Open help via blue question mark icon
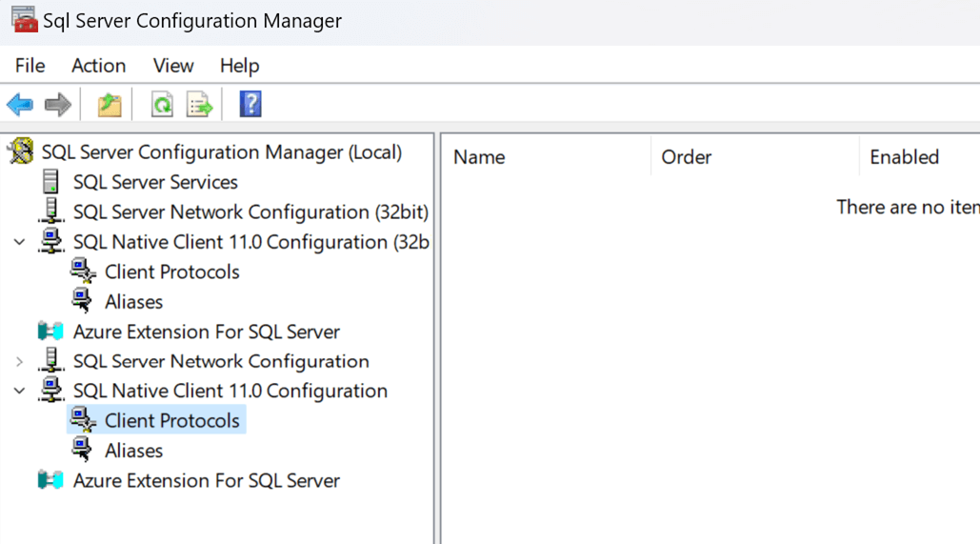The height and width of the screenshot is (544, 980). tap(250, 105)
